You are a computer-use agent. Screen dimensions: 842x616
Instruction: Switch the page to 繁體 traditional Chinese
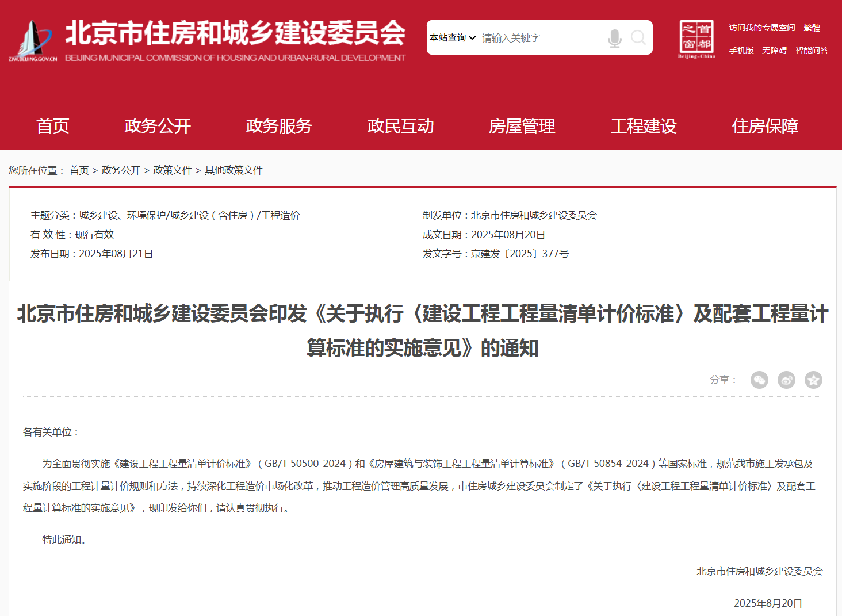click(x=812, y=27)
